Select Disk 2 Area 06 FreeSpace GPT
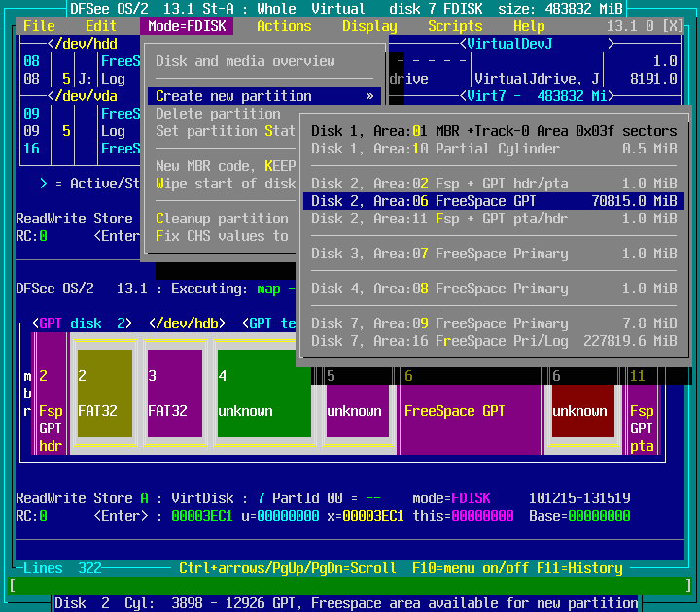The image size is (700, 612). 494,201
